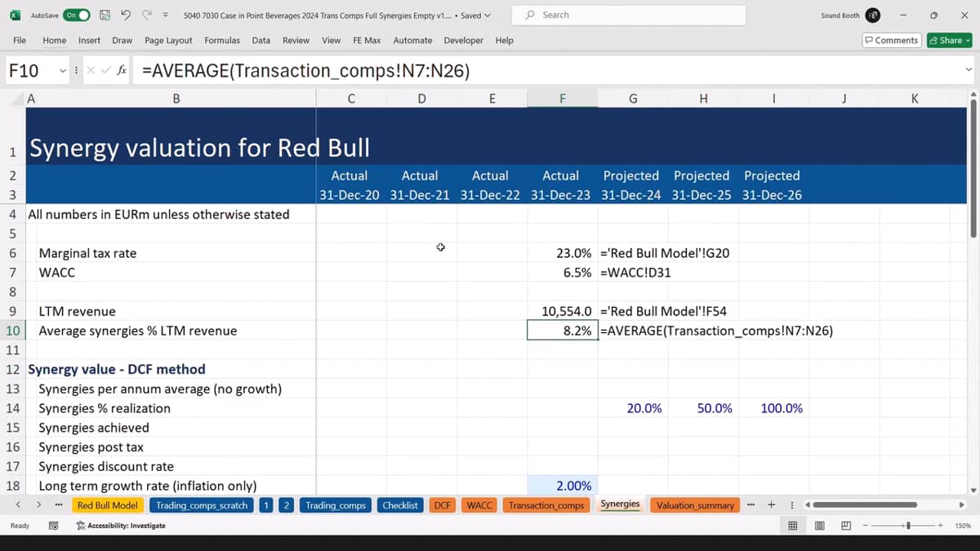The width and height of the screenshot is (980, 551).
Task: Click into the Search box
Action: pyautogui.click(x=629, y=16)
